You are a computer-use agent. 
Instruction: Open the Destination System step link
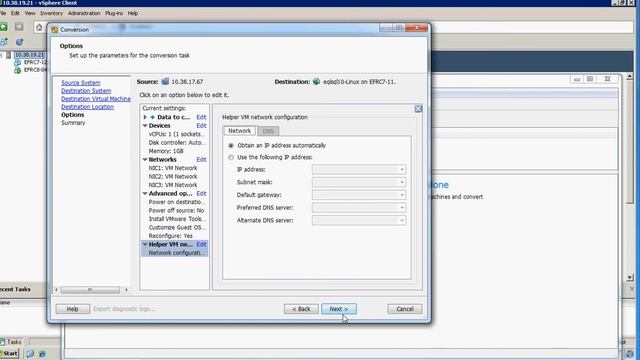pos(86,91)
